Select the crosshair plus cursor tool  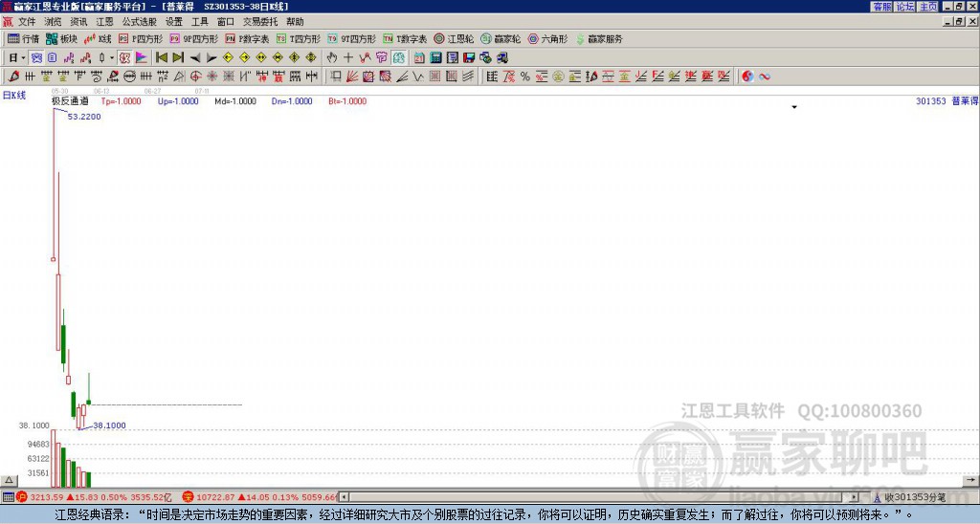[348, 58]
